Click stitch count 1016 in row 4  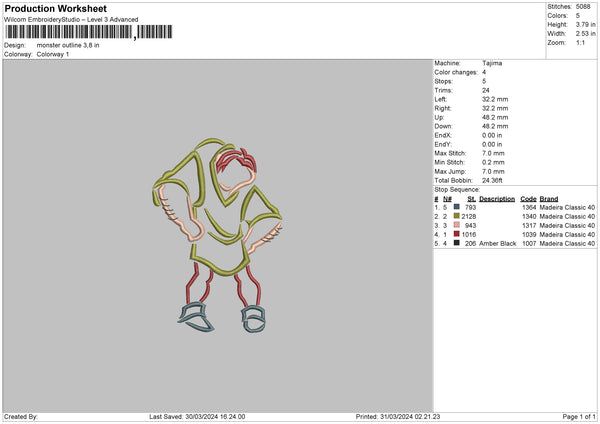pos(469,235)
